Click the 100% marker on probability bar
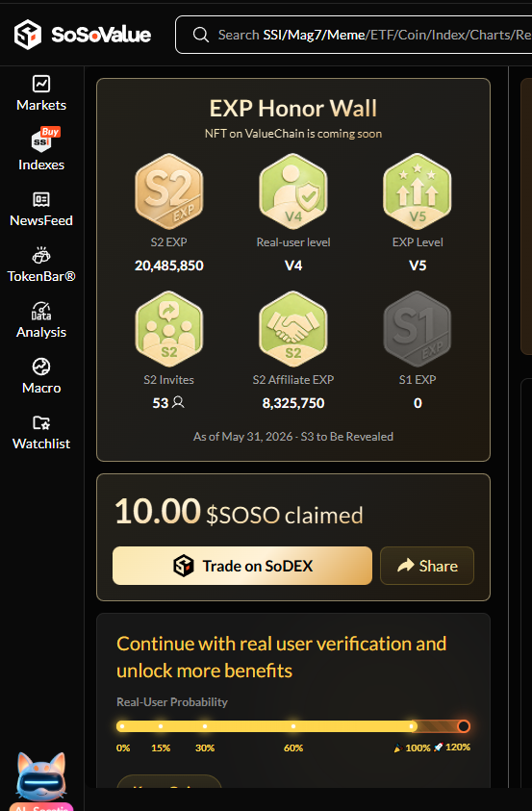The width and height of the screenshot is (532, 811). (x=412, y=726)
